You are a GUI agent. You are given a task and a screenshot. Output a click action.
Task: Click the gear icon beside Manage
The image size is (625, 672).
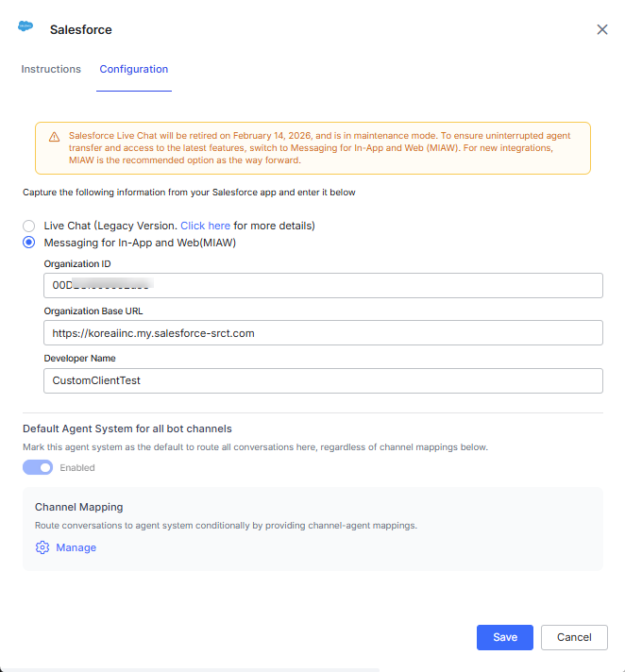click(x=42, y=547)
